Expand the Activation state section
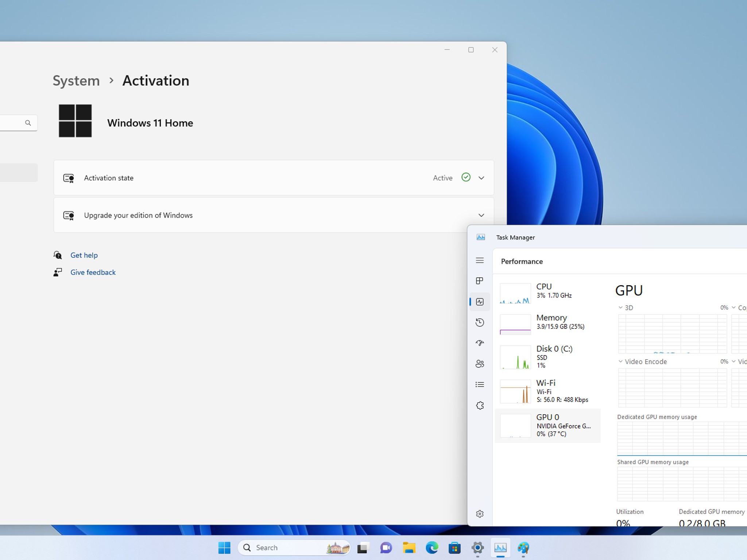Screen dimensions: 747x560 tap(274, 178)
